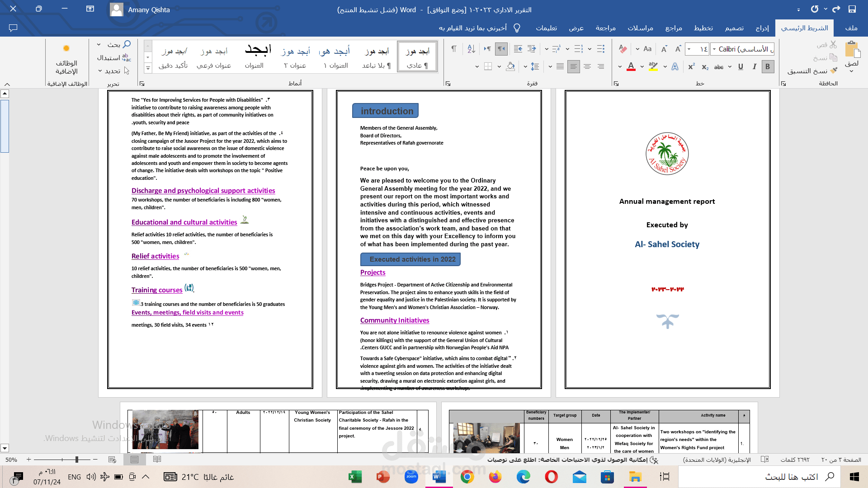The height and width of the screenshot is (488, 868).
Task: Click the استبدال (Replace) button
Action: point(113,58)
